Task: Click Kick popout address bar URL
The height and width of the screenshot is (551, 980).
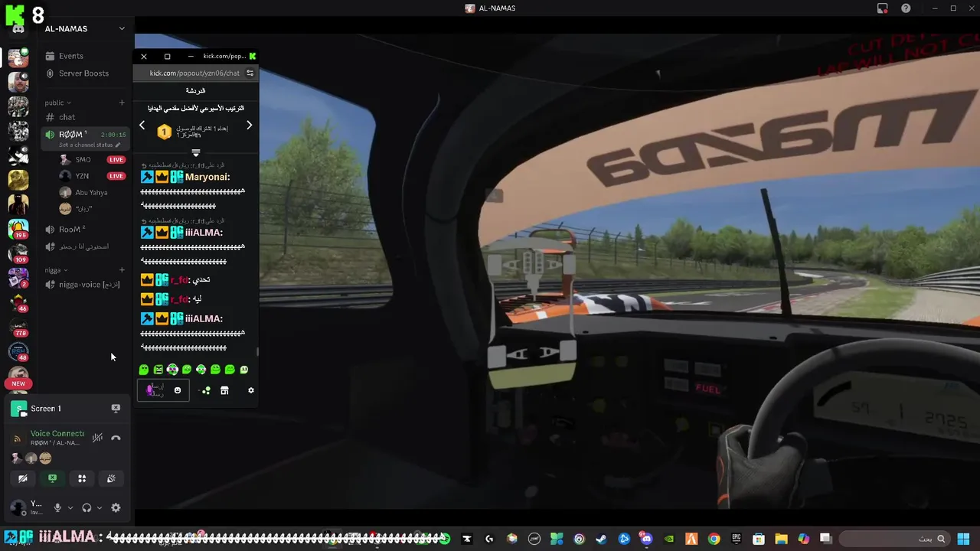Action: pyautogui.click(x=194, y=73)
